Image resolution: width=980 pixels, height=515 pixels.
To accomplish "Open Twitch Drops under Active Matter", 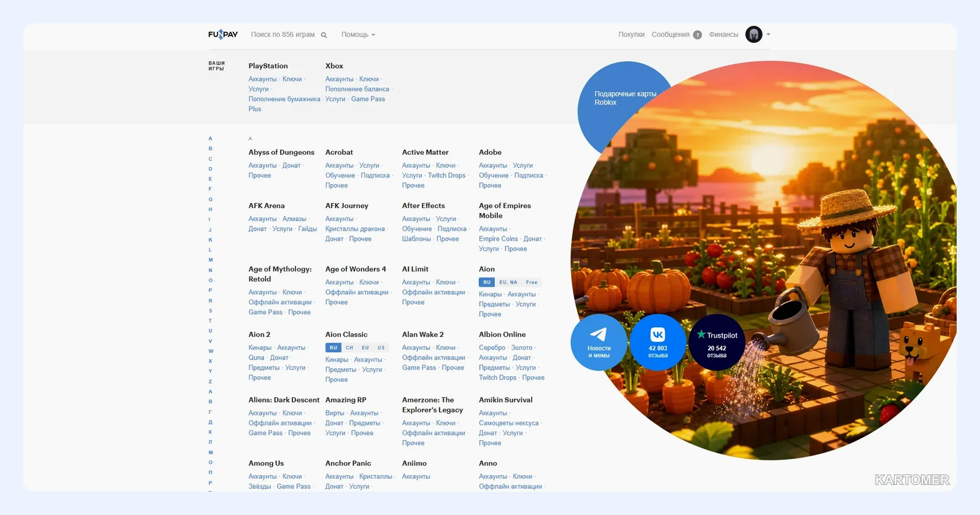I will coord(446,176).
